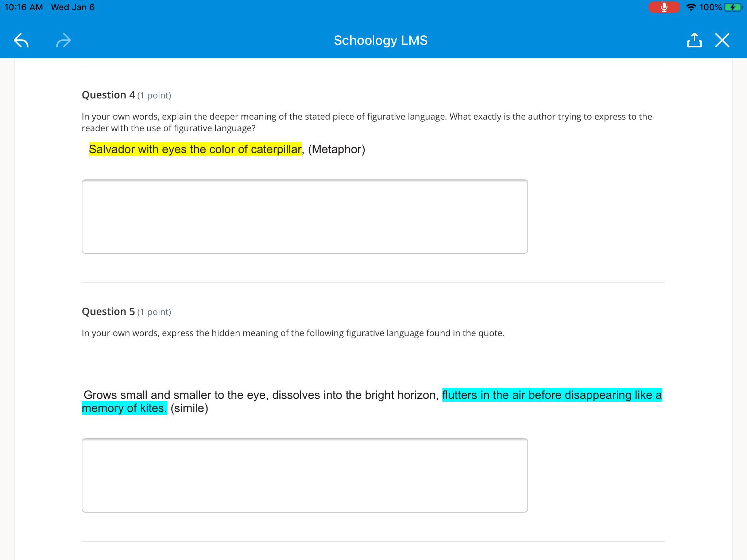
Task: Click the Question 4 answer text box
Action: pos(305,216)
